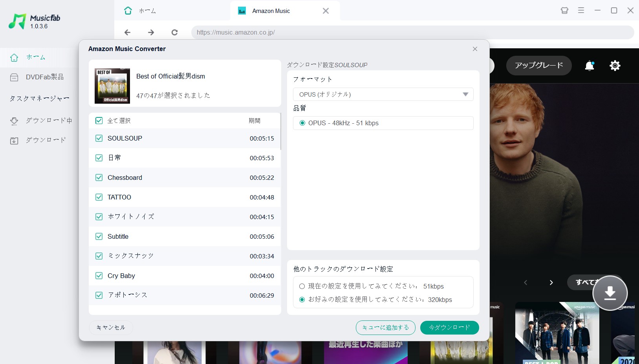Reload the page with the refresh icon

coord(174,32)
